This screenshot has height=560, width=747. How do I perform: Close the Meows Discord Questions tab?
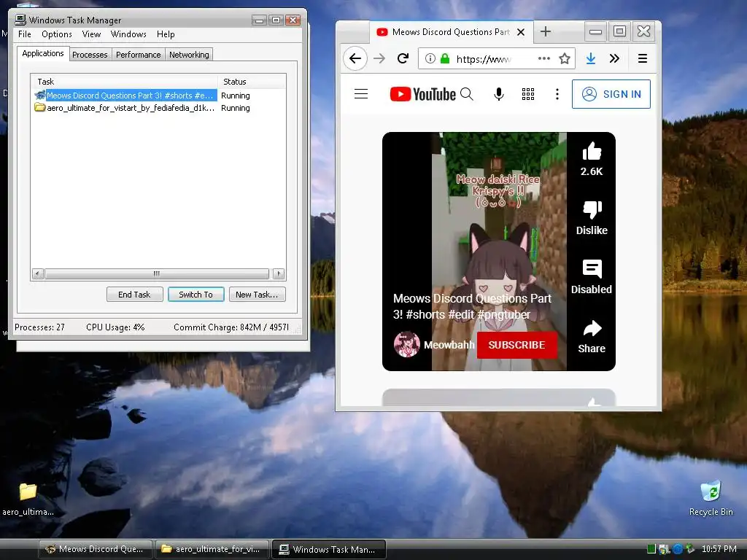coord(521,32)
